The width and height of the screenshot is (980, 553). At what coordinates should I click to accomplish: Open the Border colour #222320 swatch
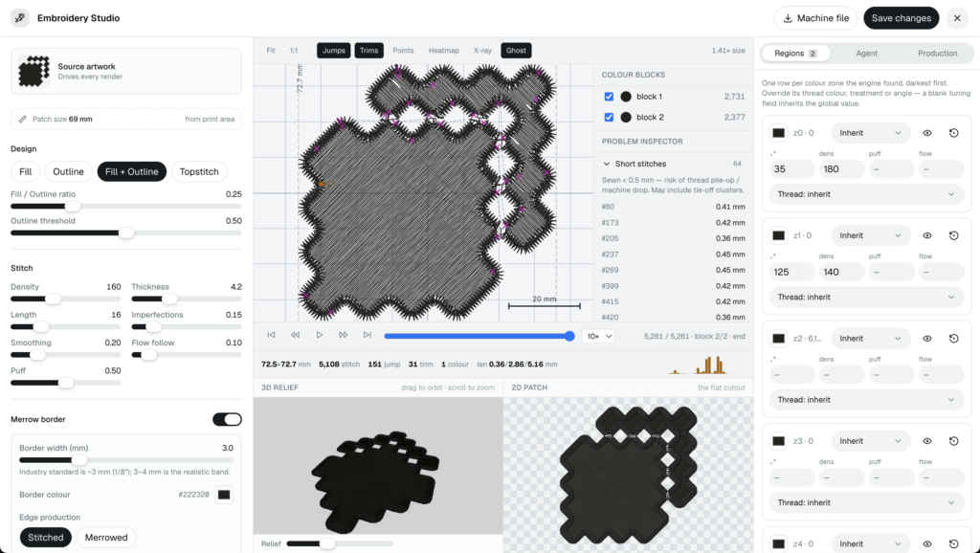(x=224, y=495)
